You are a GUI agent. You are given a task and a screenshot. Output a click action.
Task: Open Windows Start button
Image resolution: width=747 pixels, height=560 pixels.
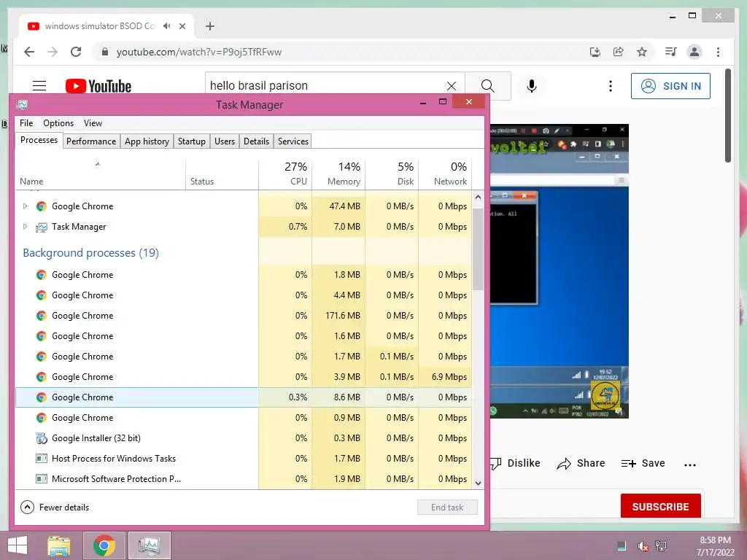[x=18, y=545]
